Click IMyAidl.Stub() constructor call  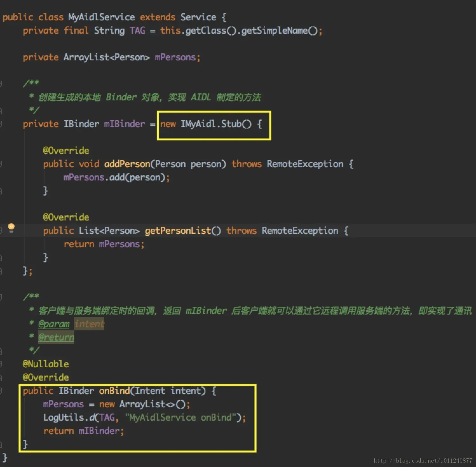tap(216, 124)
